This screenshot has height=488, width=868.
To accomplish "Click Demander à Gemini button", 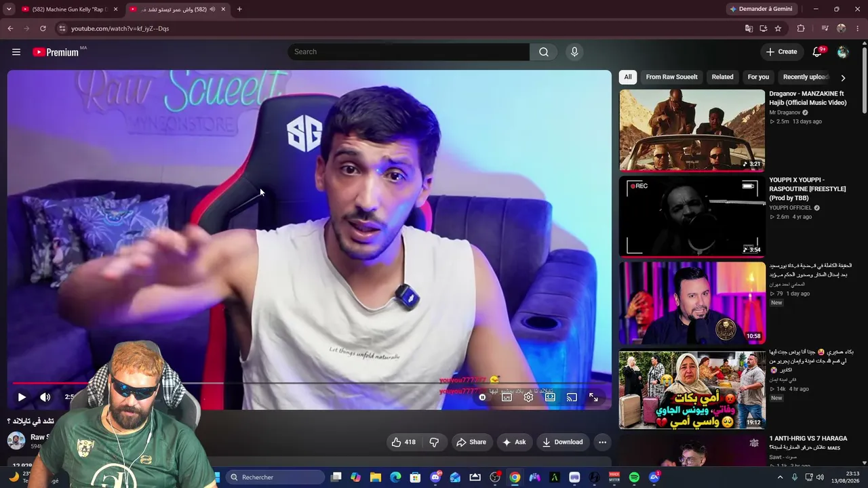I will click(760, 9).
